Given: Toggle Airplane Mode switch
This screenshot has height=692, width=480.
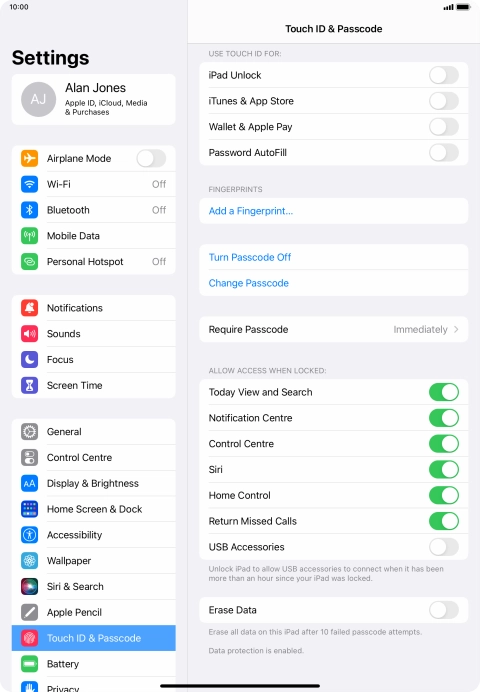Looking at the screenshot, I should pyautogui.click(x=151, y=158).
